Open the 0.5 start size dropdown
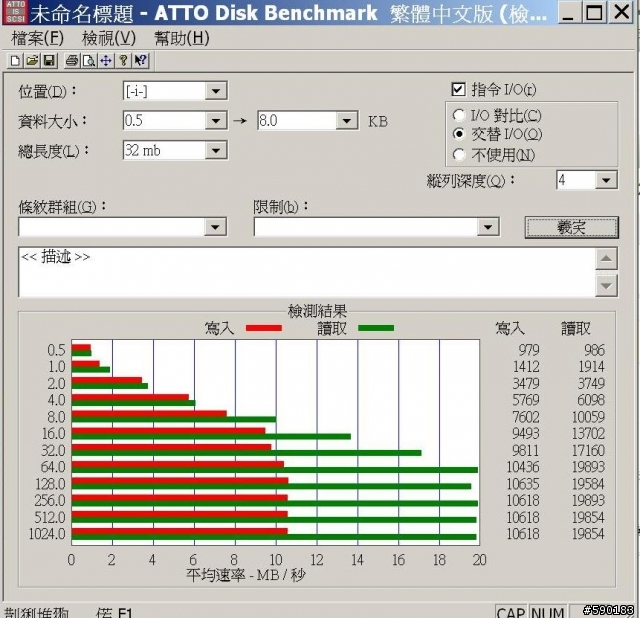This screenshot has height=618, width=640. coord(216,121)
